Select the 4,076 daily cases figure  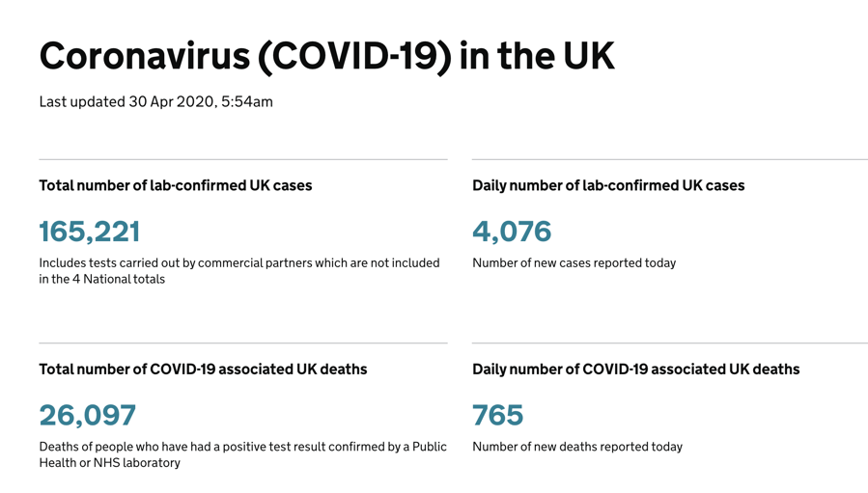[x=512, y=232]
